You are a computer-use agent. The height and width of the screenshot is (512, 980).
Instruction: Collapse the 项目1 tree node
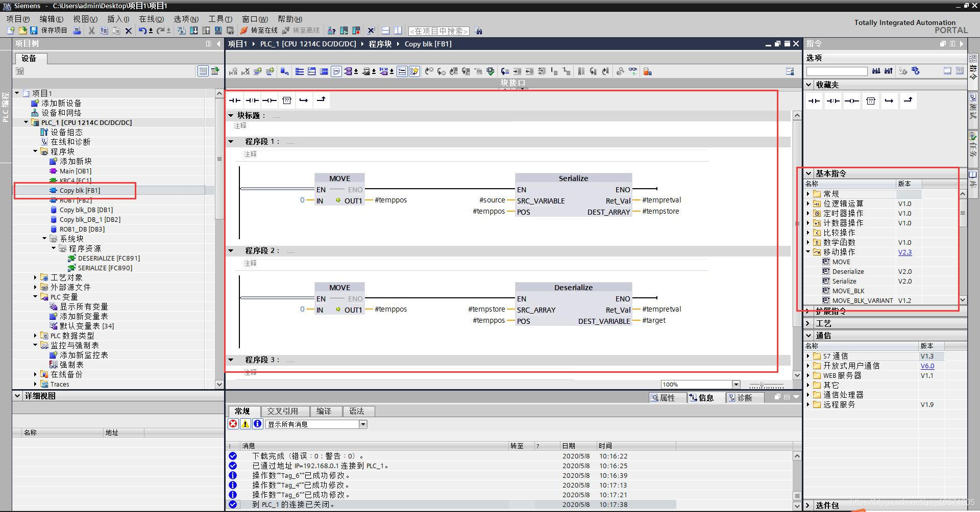(17, 93)
